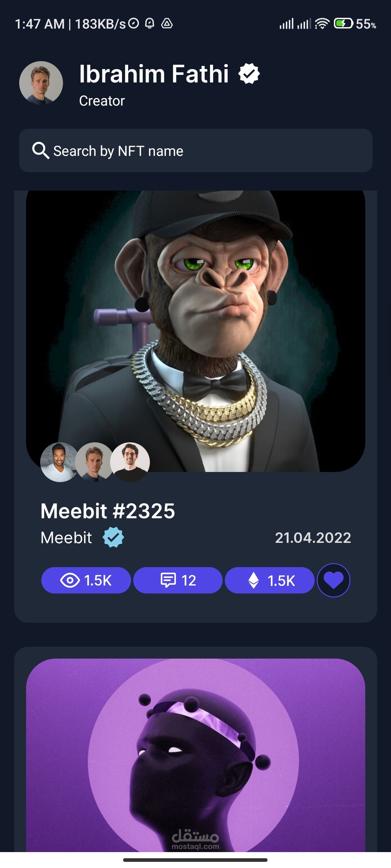Viewport: 391px width, 868px height.
Task: Tap the third collaborator avatar with glasses
Action: pos(130,462)
